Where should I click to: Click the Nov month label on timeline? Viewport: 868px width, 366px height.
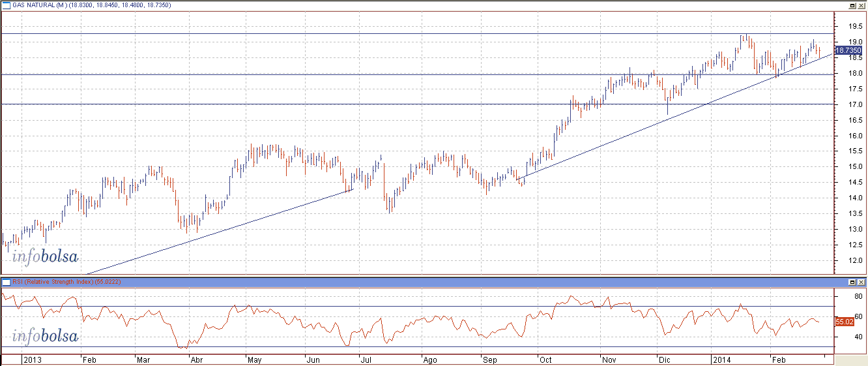[608, 359]
